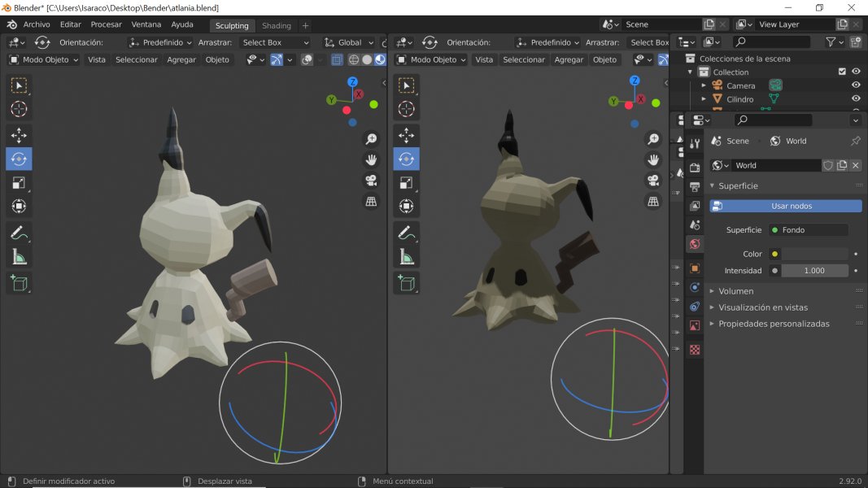Select the Select Box tool in left viewport
The height and width of the screenshot is (488, 868).
19,85
